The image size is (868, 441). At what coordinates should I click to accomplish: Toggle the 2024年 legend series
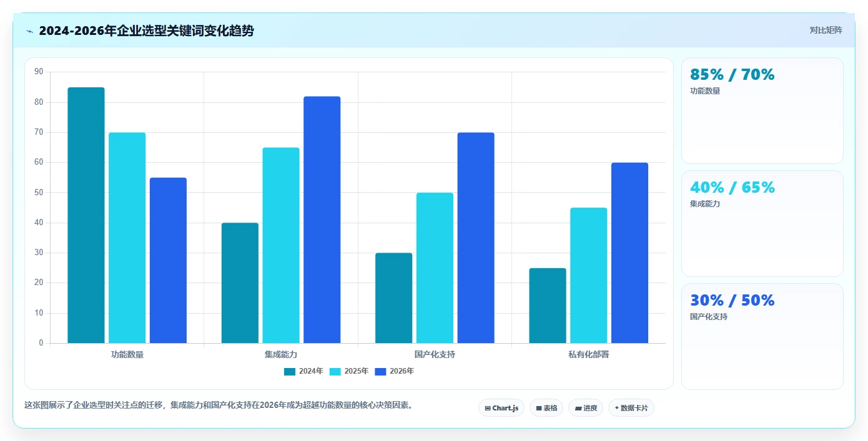coord(303,371)
